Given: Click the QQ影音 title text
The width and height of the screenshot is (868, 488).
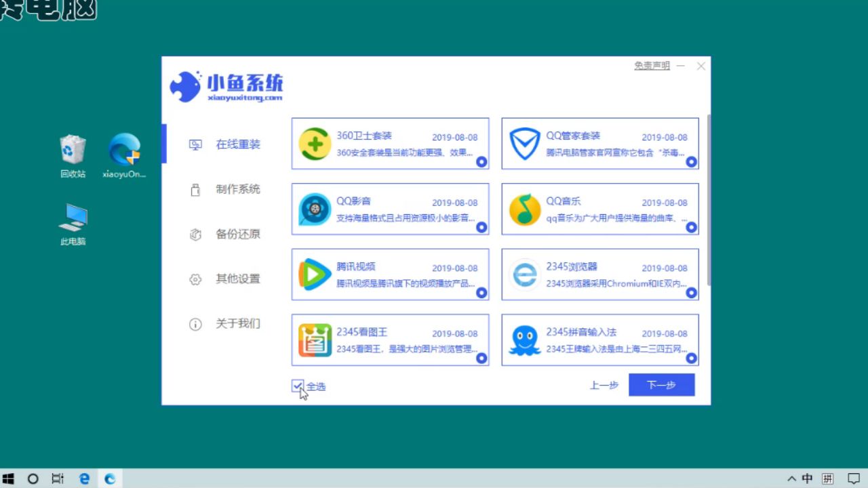Looking at the screenshot, I should pos(353,201).
